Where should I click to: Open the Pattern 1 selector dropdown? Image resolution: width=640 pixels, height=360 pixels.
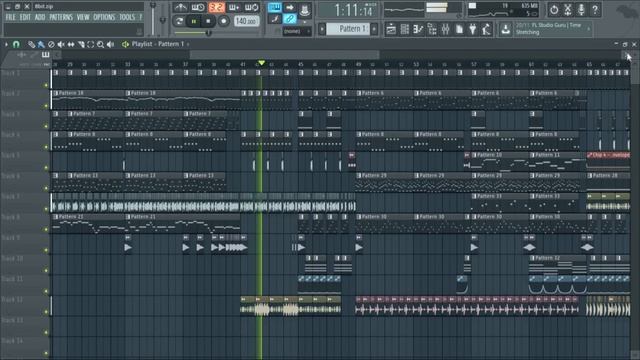pos(348,29)
